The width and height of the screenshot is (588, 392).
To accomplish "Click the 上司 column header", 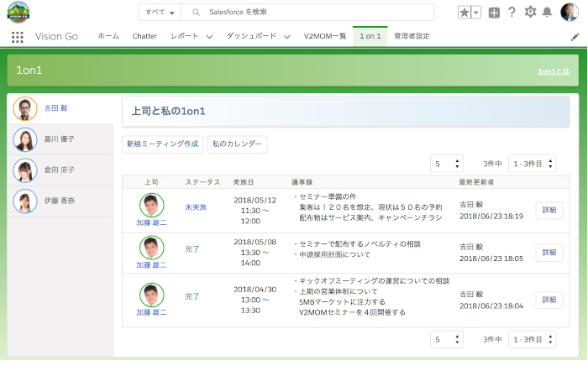I will 151,182.
